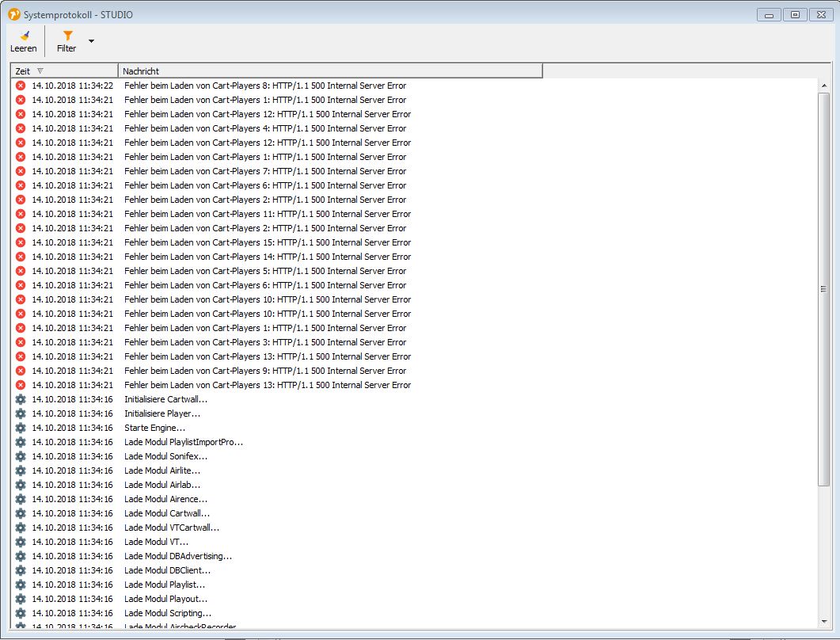Select the Lade Modul Playout entry
The height and width of the screenshot is (640, 840).
tap(166, 599)
